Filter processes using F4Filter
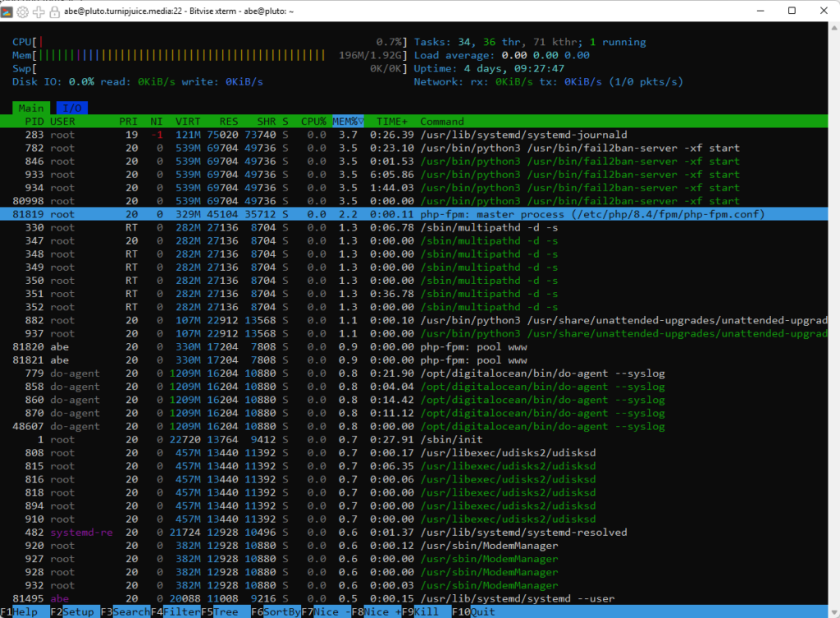Screen dimensions: 840x618 click(176, 611)
